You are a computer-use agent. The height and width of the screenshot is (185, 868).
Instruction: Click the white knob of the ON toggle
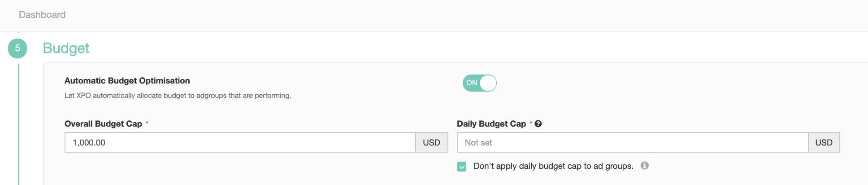pyautogui.click(x=488, y=83)
